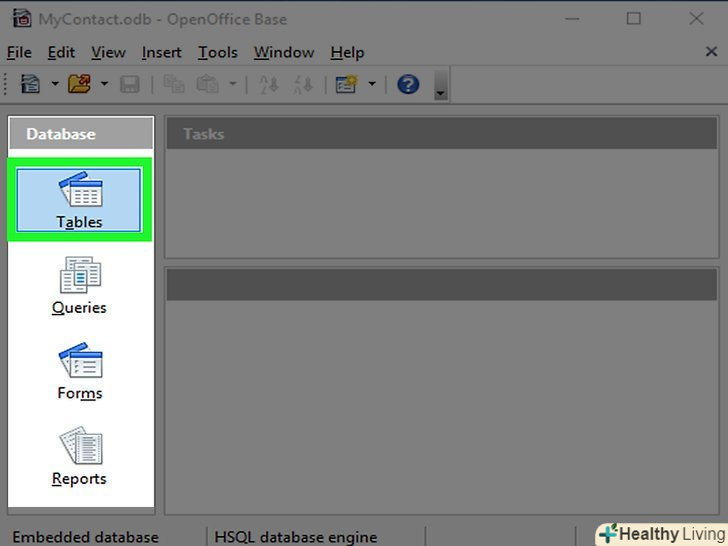Click the Database panel header
The height and width of the screenshot is (546, 728).
[x=81, y=134]
